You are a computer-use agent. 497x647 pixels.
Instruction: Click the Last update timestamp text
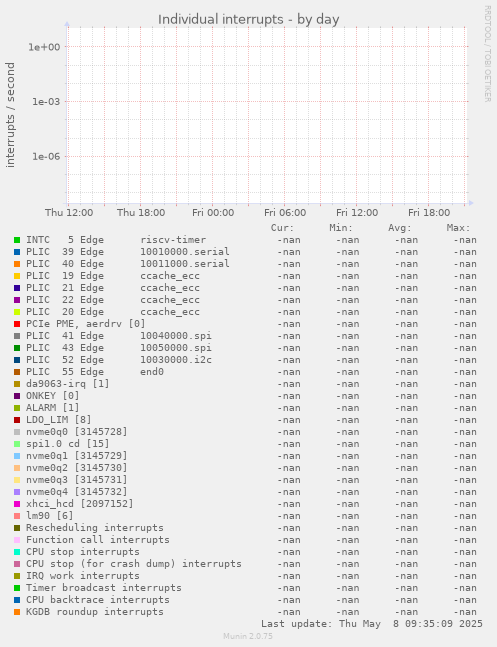[372, 623]
